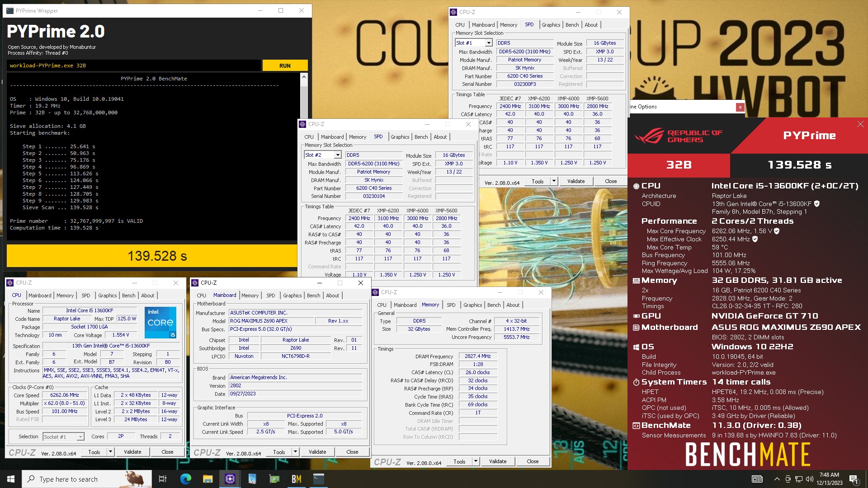The image size is (868, 488).
Task: Click the ROG MAXIMUS Z690 APEX model field
Action: (271, 321)
